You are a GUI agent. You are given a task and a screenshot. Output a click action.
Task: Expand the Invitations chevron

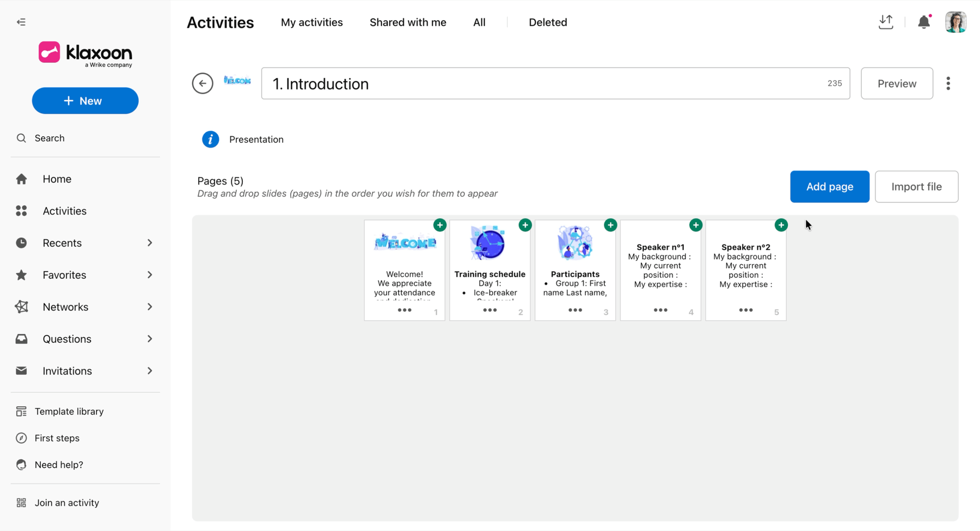(150, 371)
